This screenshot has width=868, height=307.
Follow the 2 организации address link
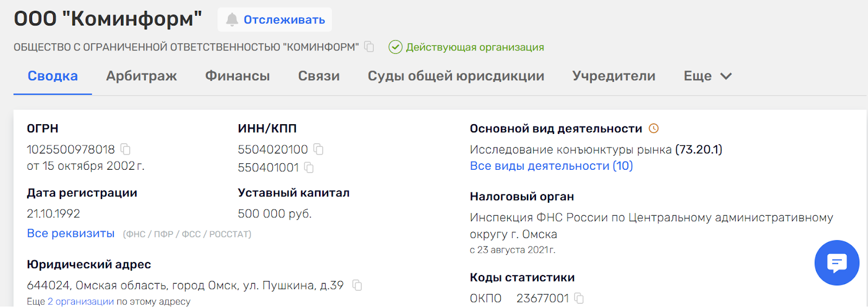pos(81,301)
